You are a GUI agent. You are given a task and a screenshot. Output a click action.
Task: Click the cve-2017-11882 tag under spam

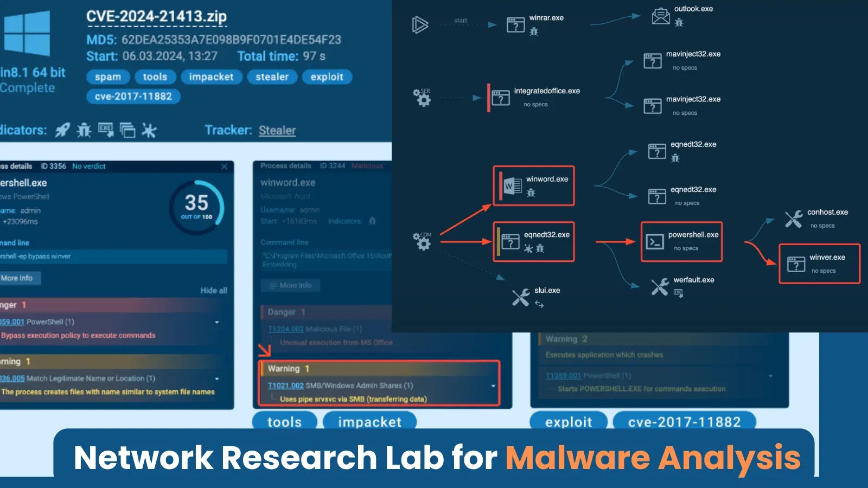133,97
